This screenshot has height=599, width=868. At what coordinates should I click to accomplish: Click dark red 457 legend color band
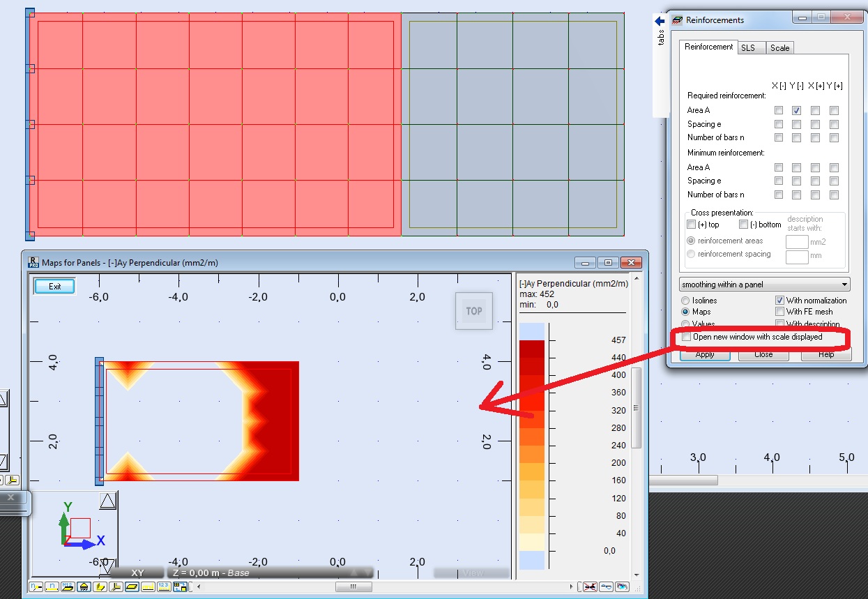pos(533,349)
